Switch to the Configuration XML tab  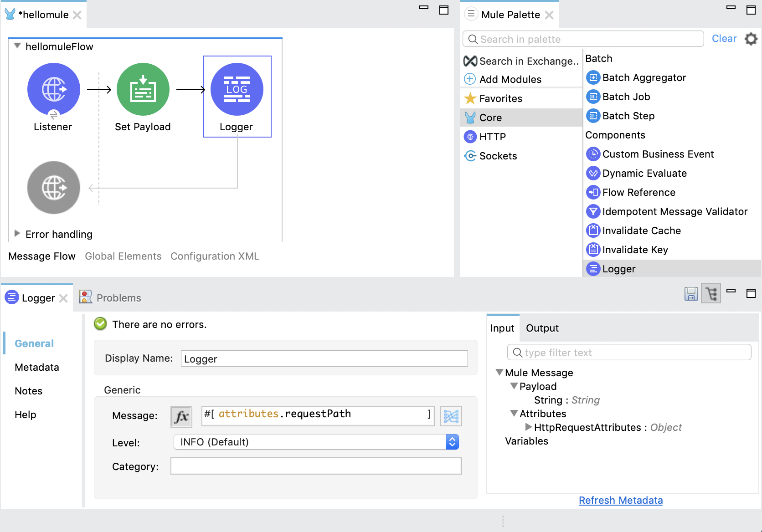point(215,256)
